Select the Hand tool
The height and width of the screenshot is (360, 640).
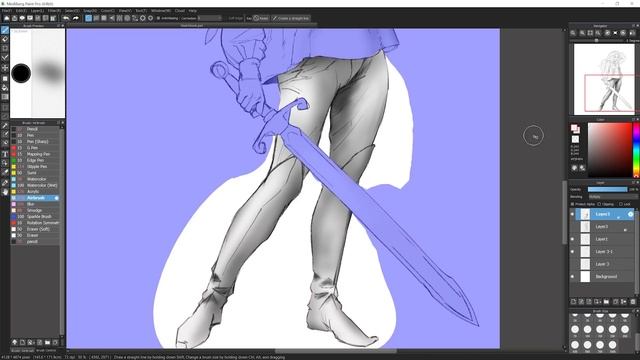click(x=5, y=192)
